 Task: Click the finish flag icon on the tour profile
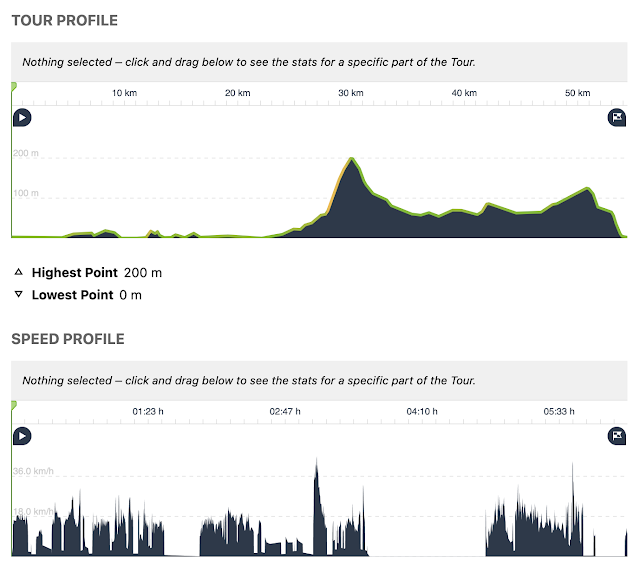pos(617,118)
